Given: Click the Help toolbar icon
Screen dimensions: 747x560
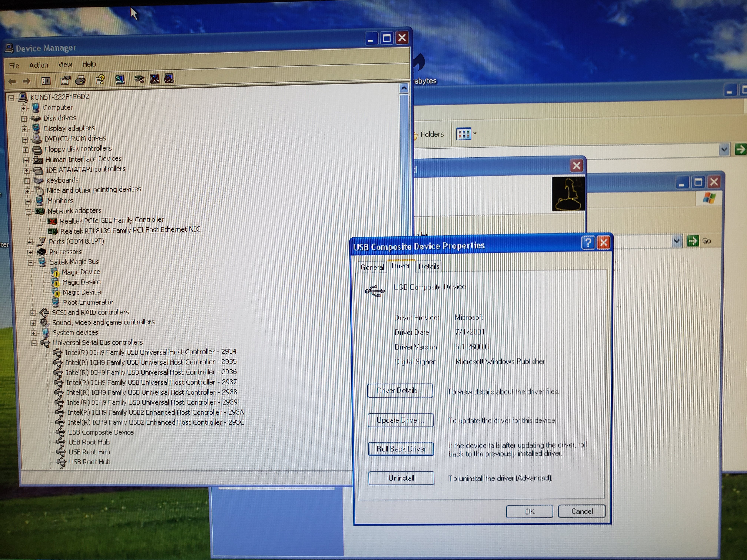Looking at the screenshot, I should [100, 80].
